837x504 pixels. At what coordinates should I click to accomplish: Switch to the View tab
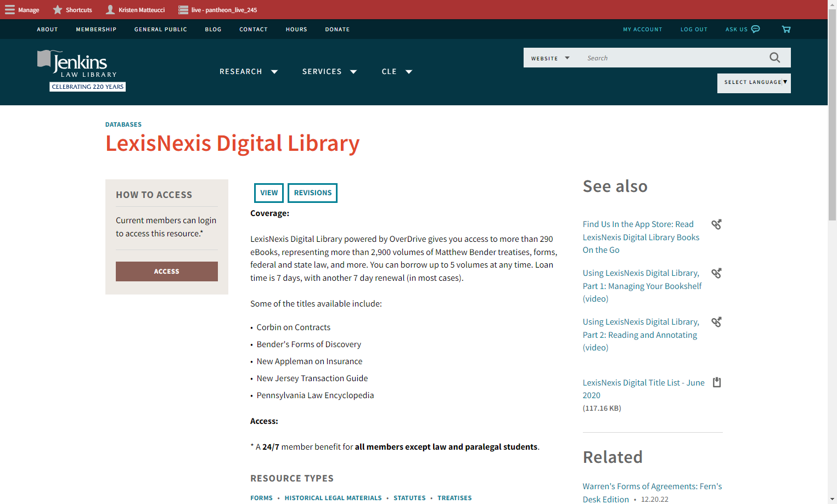pyautogui.click(x=269, y=193)
